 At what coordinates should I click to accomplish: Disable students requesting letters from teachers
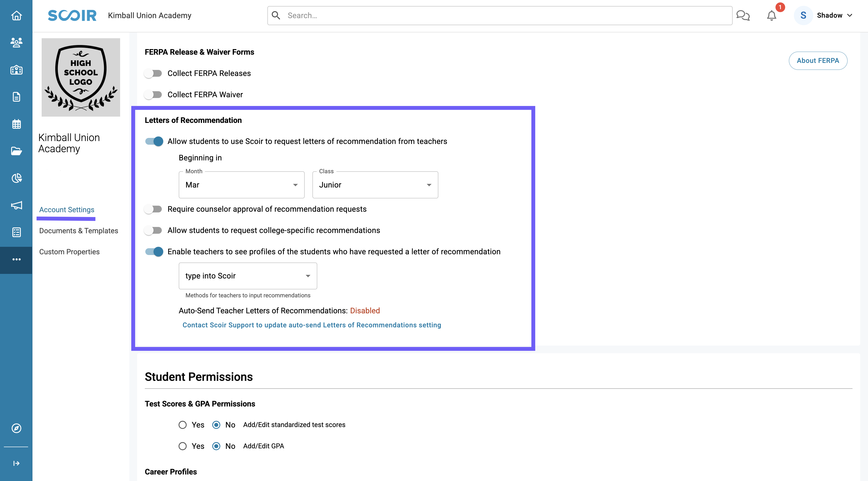[x=154, y=141]
